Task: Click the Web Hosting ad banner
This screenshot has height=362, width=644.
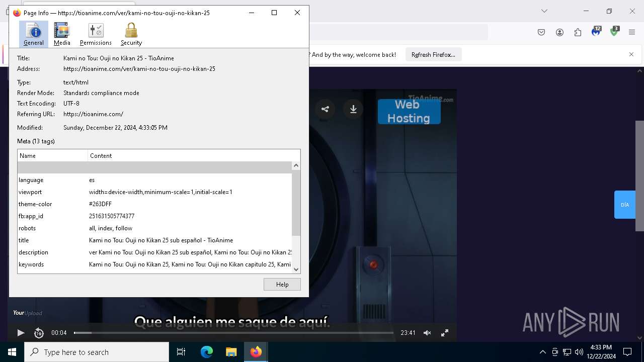Action: pyautogui.click(x=409, y=112)
